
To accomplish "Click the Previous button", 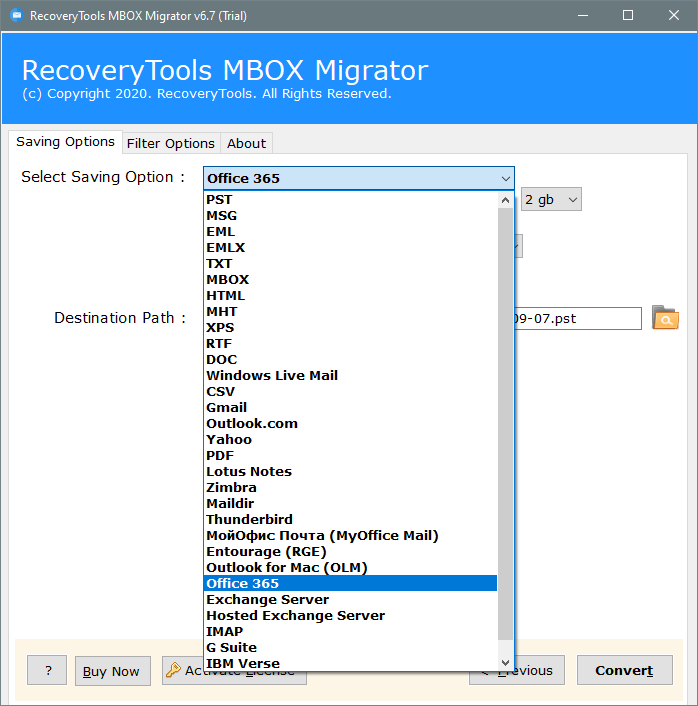I will 539,670.
